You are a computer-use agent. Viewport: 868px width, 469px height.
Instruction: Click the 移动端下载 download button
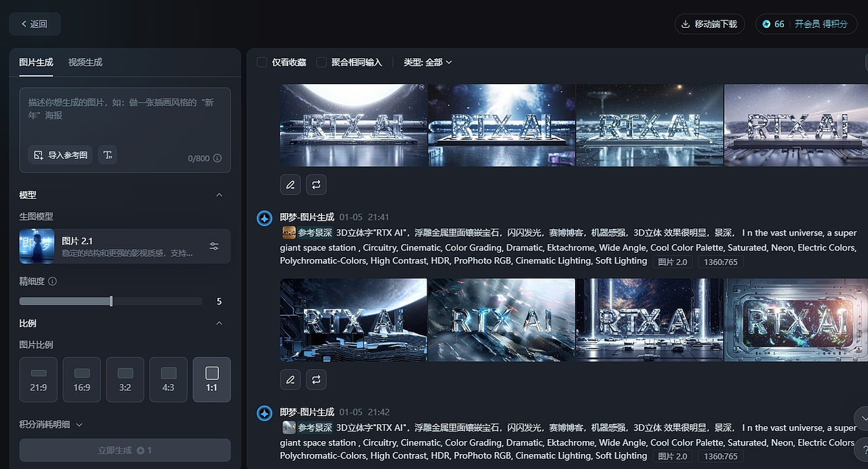[x=710, y=24]
